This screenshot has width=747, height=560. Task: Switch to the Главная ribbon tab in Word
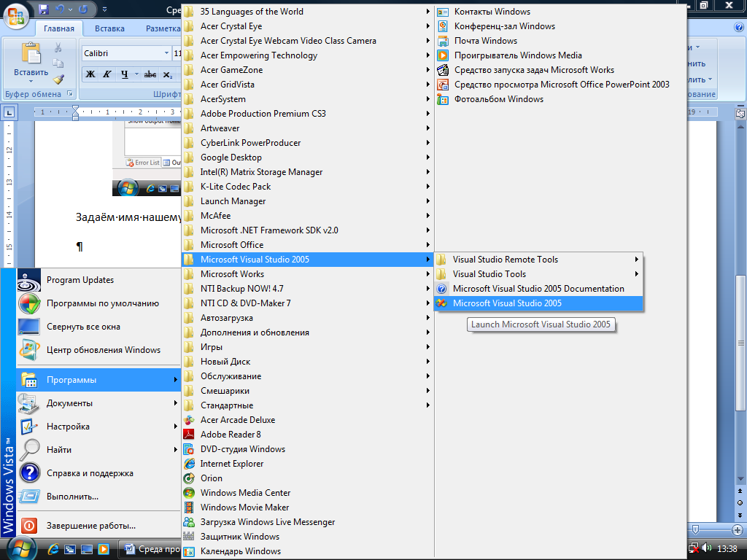[59, 28]
